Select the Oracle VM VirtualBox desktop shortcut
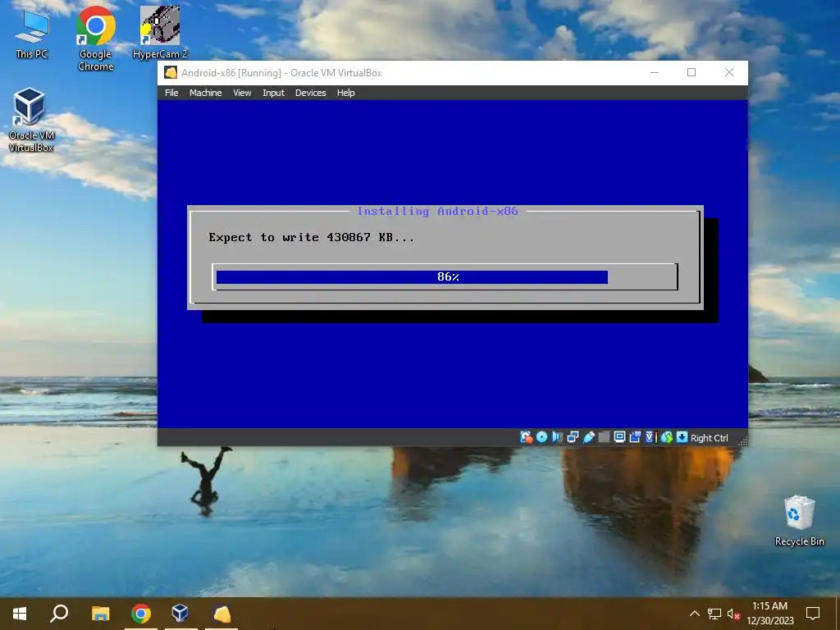 (x=30, y=120)
